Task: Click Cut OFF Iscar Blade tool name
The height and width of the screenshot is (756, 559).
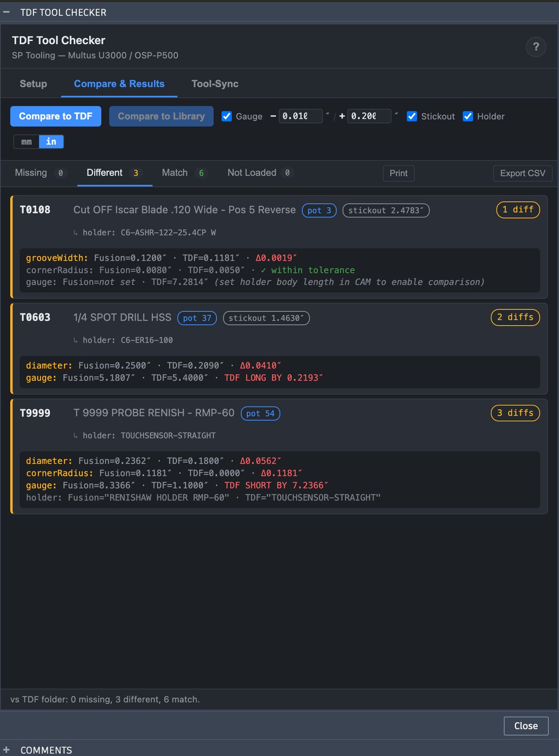Action: tap(184, 210)
